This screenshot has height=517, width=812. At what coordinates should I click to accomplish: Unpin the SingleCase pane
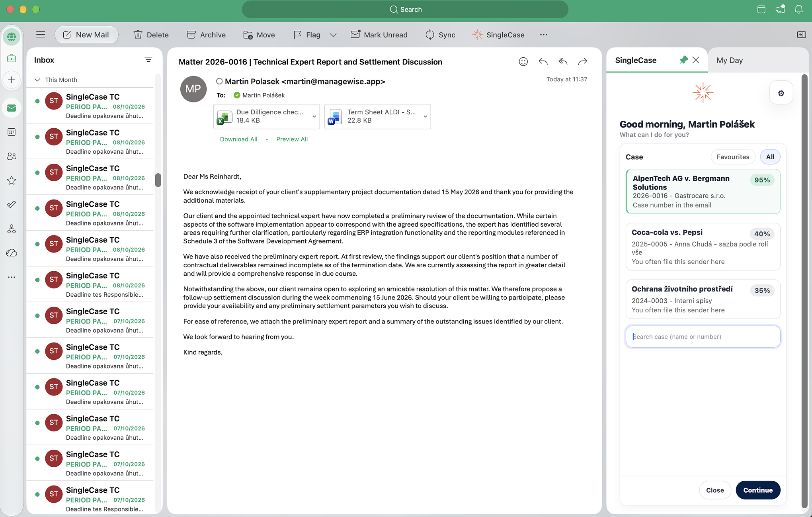(x=683, y=60)
